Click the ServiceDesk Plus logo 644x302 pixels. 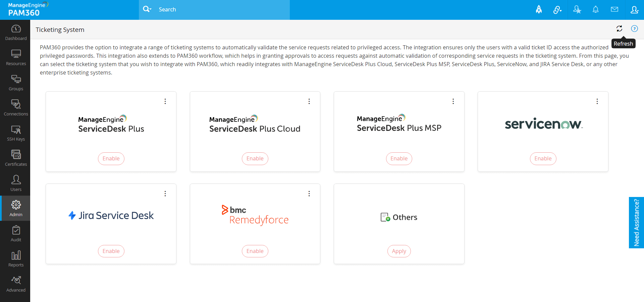[x=111, y=124]
